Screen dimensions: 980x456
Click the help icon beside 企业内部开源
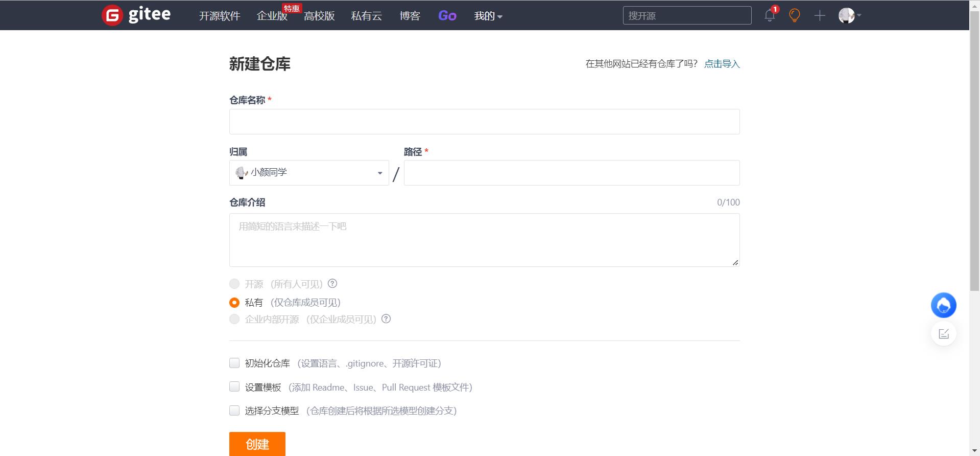click(x=386, y=318)
